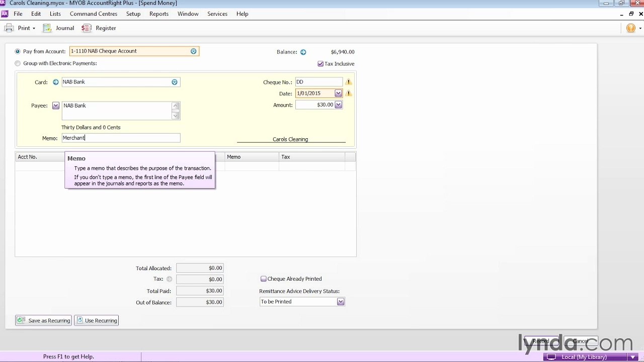
Task: Click the Total Allocated value field
Action: pos(200,268)
